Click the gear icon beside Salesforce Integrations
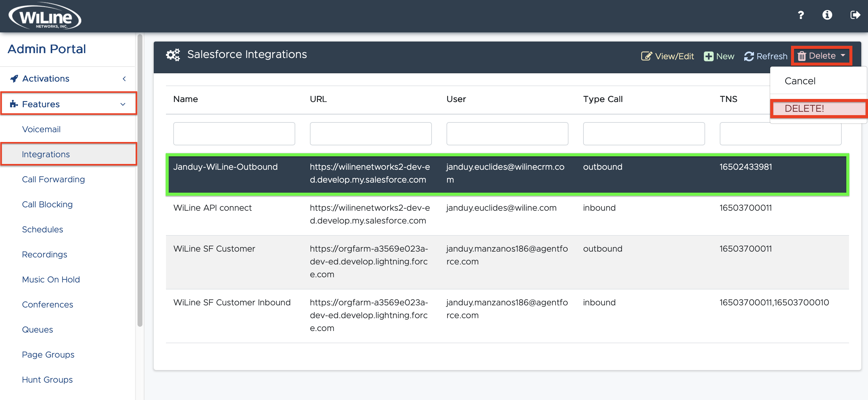Viewport: 868px width, 400px height. (x=173, y=55)
